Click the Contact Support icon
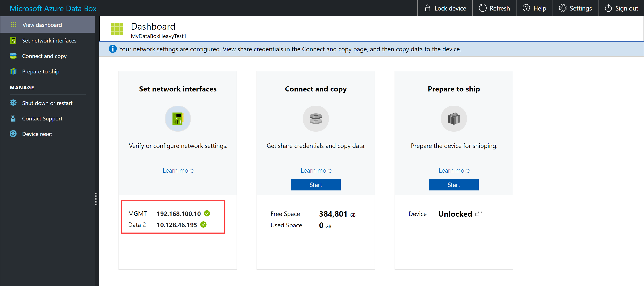644x286 pixels. coord(13,118)
